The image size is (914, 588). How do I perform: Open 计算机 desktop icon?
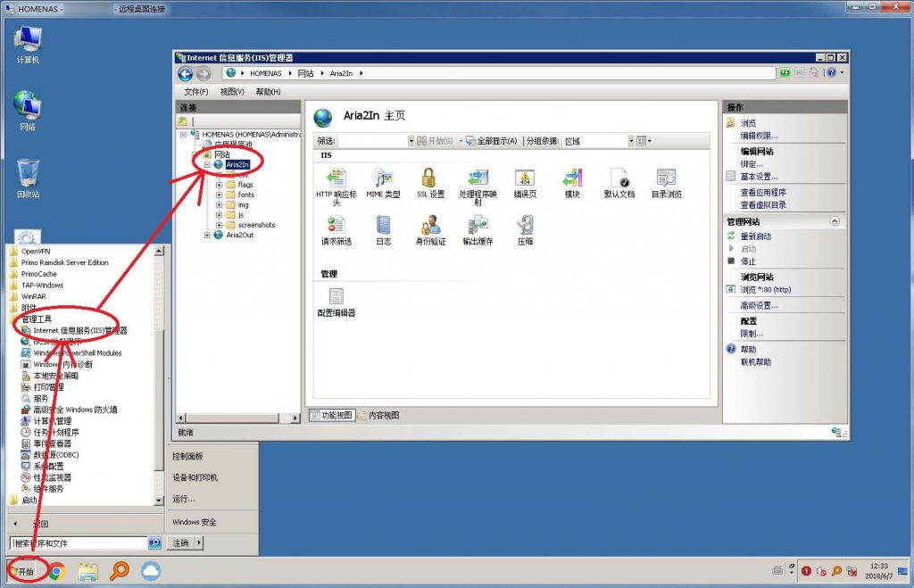point(28,45)
